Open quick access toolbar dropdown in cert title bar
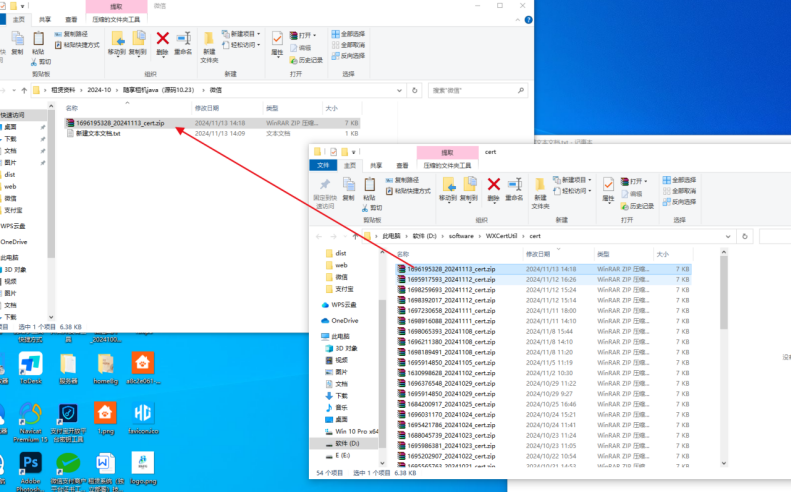The image size is (791, 492). click(354, 151)
